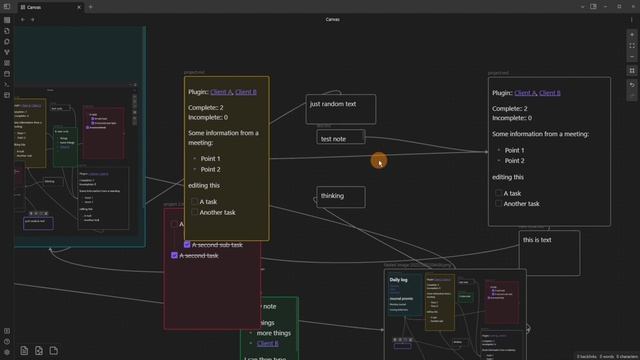The width and height of the screenshot is (640, 360).
Task: Check 'Another task' in the right card
Action: coord(498,203)
